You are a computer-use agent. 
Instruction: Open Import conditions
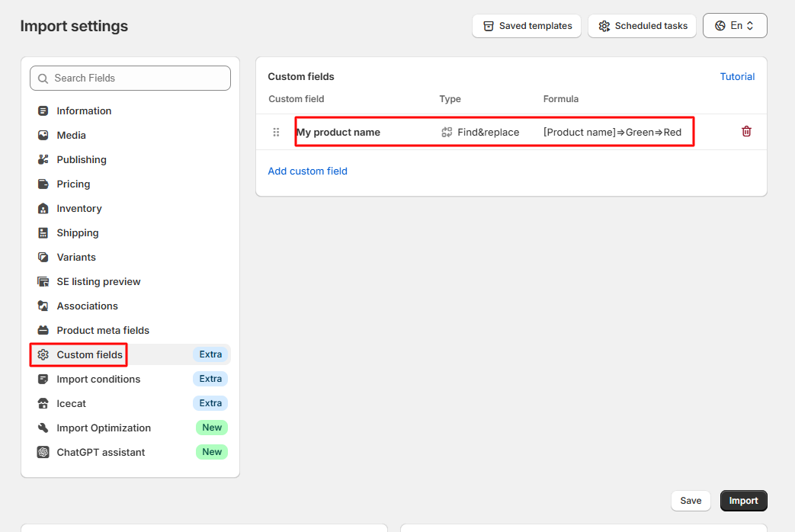point(130,379)
